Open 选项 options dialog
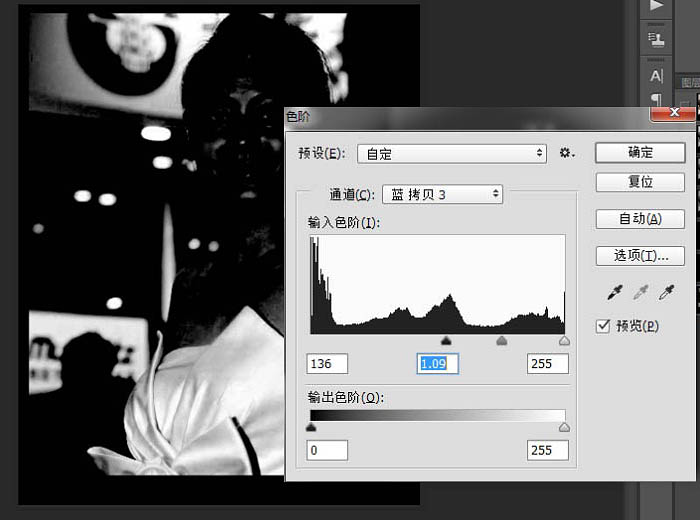 (x=640, y=255)
